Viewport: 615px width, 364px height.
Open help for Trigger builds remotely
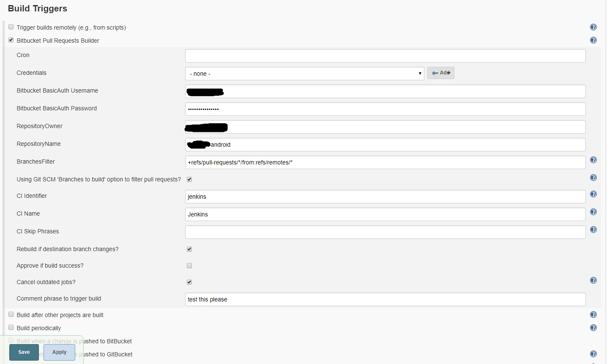(x=593, y=27)
